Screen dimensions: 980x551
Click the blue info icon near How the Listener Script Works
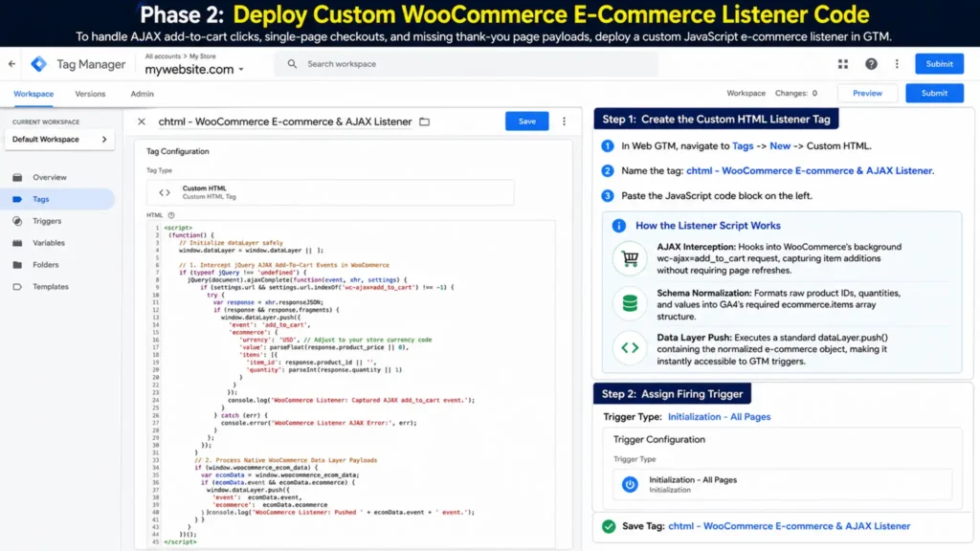[x=619, y=226]
